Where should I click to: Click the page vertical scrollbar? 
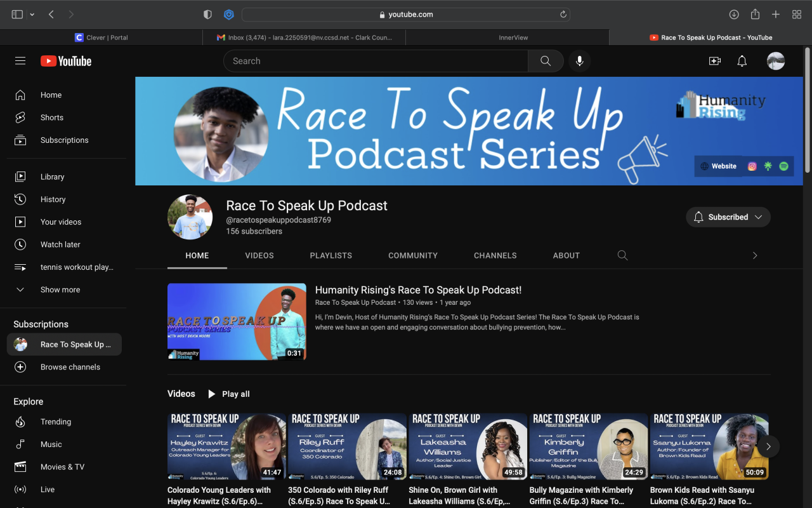[x=807, y=109]
